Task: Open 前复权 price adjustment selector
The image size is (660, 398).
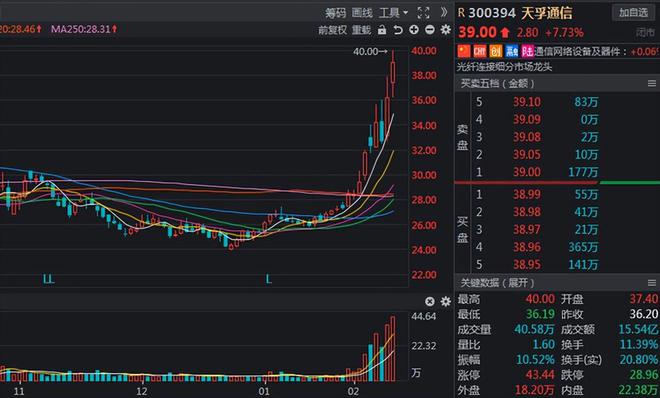Action: click(332, 30)
